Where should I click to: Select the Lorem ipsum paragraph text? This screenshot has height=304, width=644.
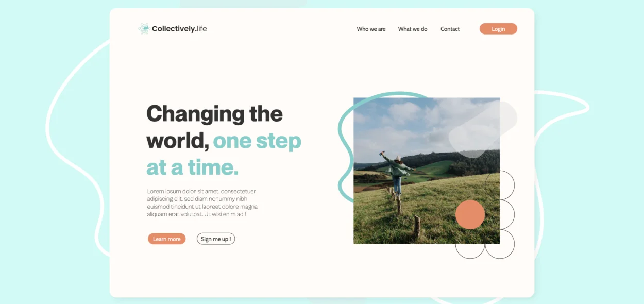click(202, 202)
